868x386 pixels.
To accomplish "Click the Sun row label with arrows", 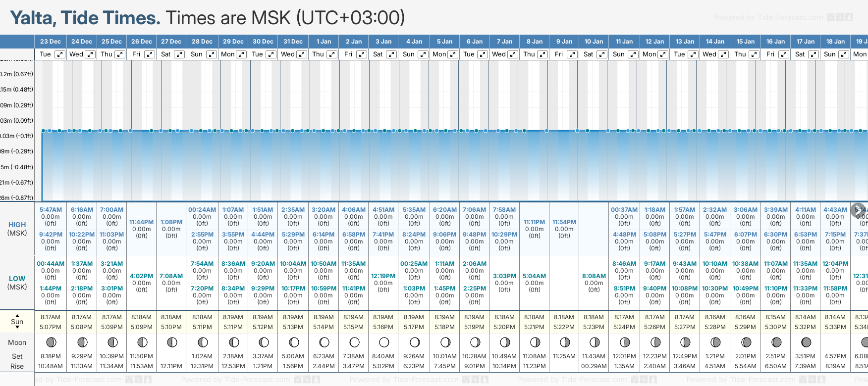I will click(17, 322).
